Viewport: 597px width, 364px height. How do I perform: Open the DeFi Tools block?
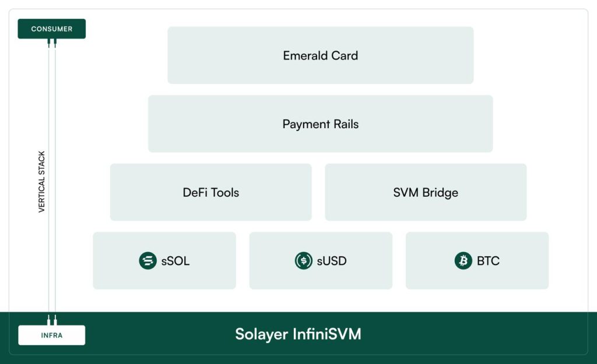210,192
